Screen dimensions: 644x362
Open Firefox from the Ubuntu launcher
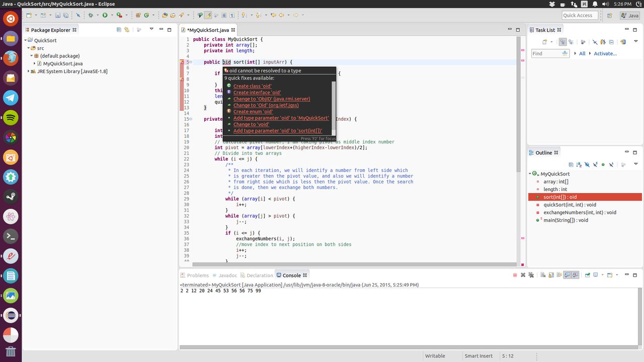coord(11,58)
